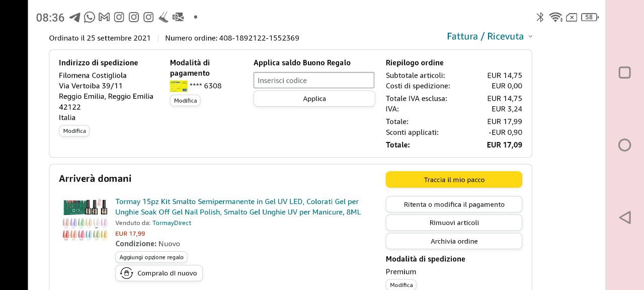Open the Tormay nail polish product link
Screen dimensions: 644x290
coord(237,207)
